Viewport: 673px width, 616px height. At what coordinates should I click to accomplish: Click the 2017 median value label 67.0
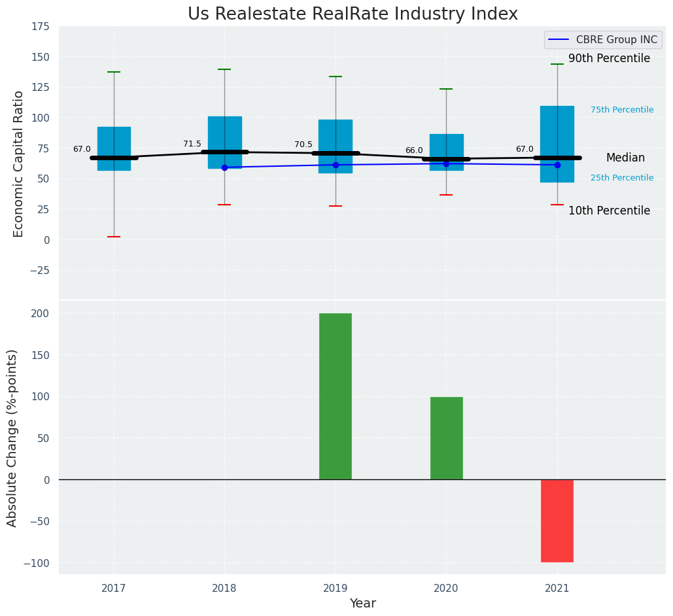82,149
